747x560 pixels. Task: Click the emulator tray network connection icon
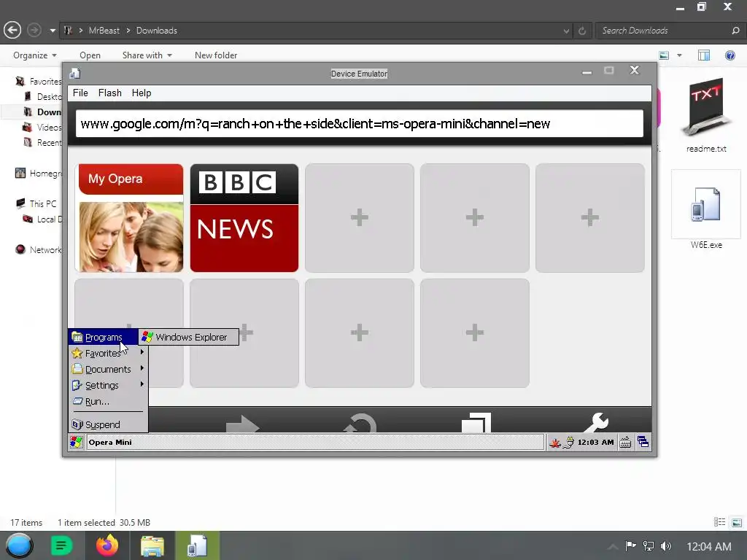pos(554,443)
